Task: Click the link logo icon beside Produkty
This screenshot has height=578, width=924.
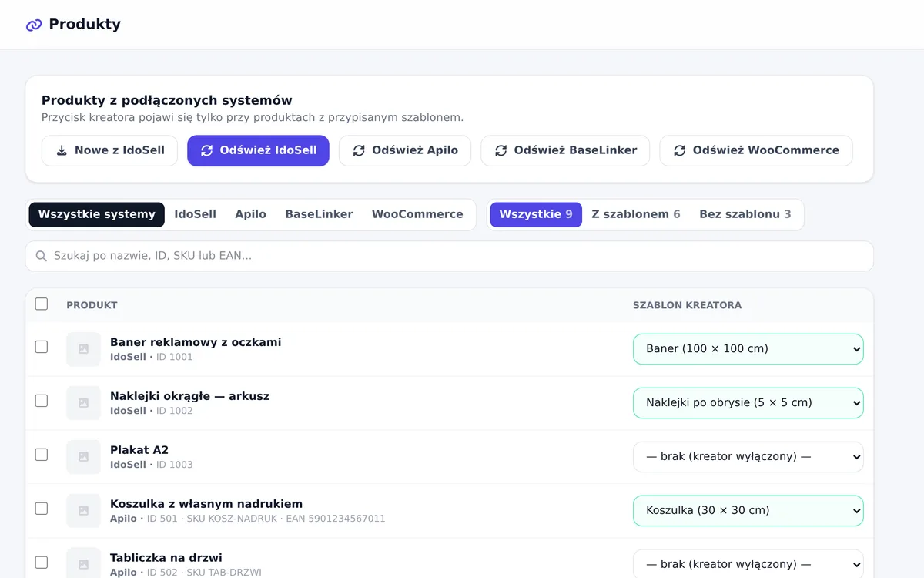Action: coord(34,25)
